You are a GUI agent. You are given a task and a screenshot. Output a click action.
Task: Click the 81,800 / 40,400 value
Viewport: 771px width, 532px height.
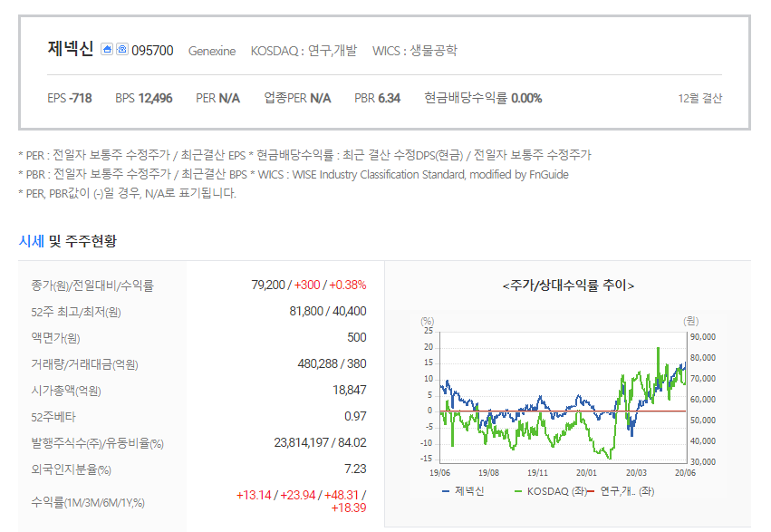[x=328, y=311]
